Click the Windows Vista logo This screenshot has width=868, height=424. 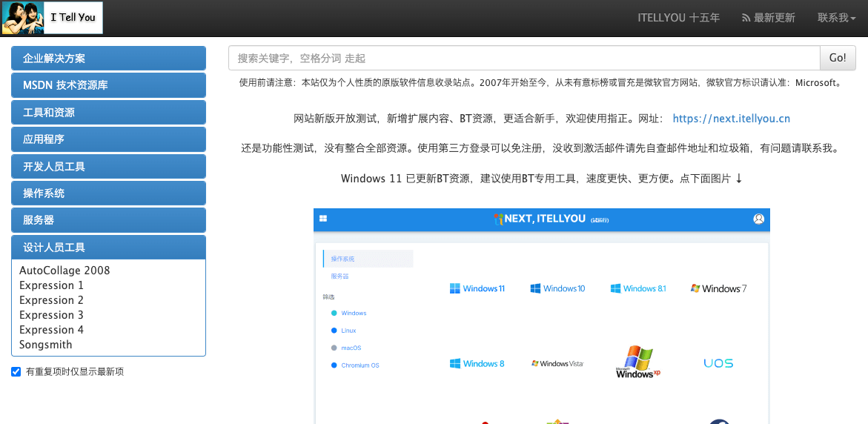click(557, 364)
